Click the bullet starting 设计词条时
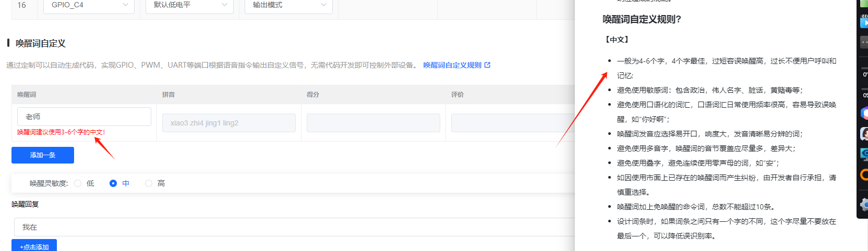The image size is (868, 251). click(x=727, y=229)
